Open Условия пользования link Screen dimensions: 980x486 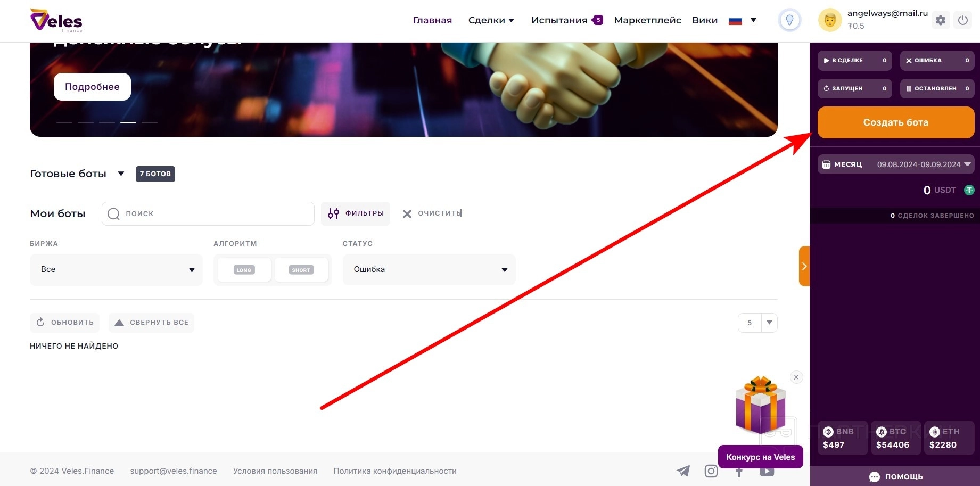275,471
